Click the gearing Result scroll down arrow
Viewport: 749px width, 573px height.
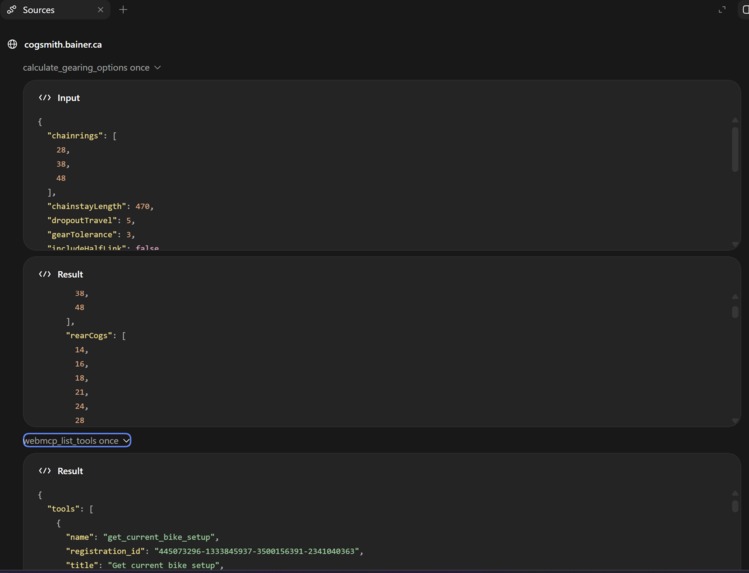[x=735, y=421]
